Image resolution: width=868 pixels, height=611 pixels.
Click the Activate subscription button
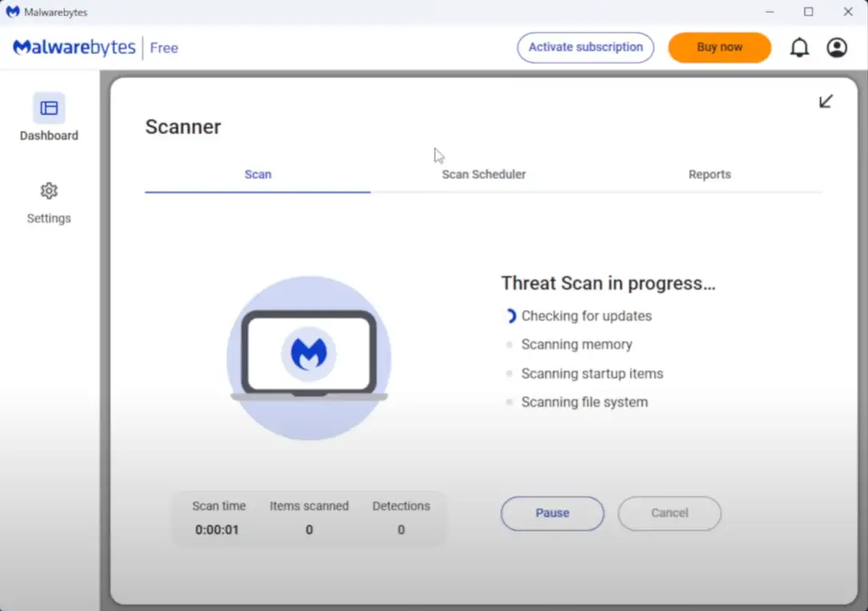[x=585, y=47]
